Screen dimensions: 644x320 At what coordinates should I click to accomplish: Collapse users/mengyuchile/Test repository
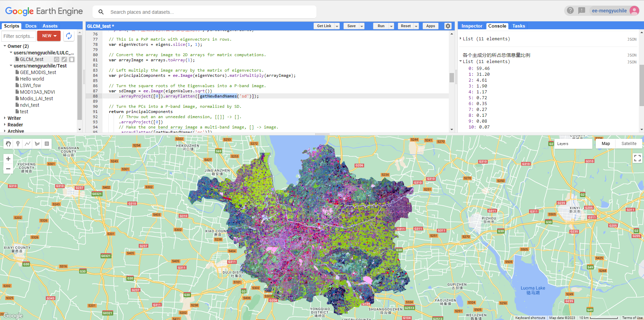(x=11, y=66)
